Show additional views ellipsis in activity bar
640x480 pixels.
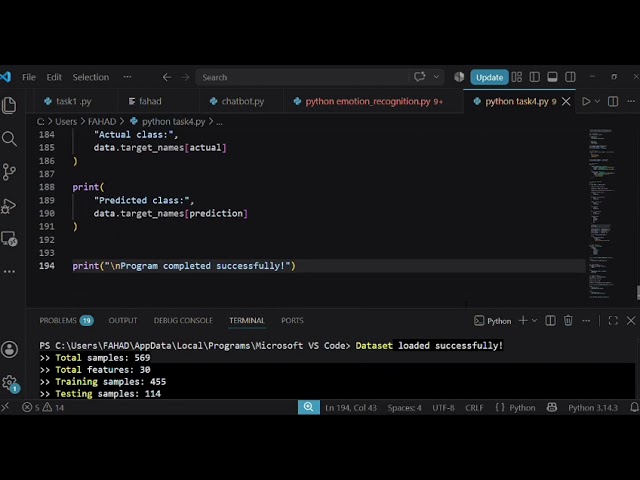(9, 271)
